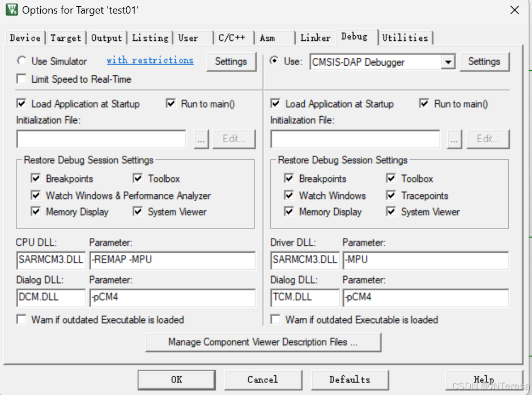The height and width of the screenshot is (395, 532).
Task: Browse for debugger initialization file
Action: tap(454, 139)
